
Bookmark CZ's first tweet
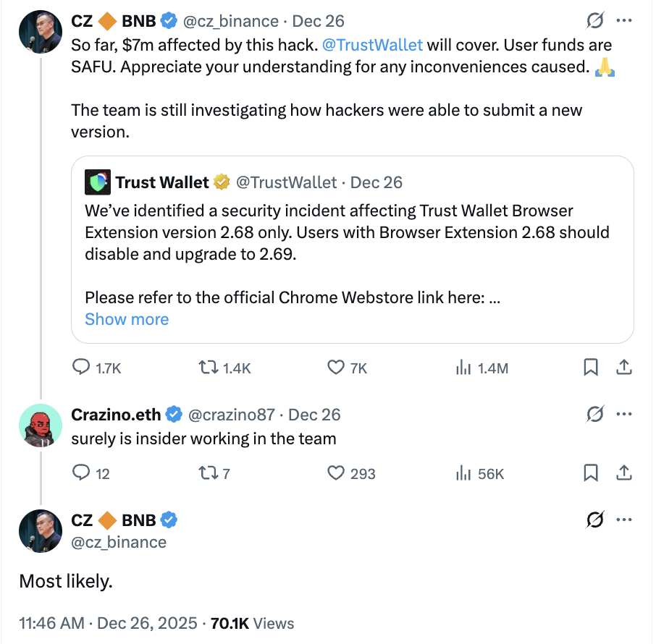pyautogui.click(x=591, y=368)
